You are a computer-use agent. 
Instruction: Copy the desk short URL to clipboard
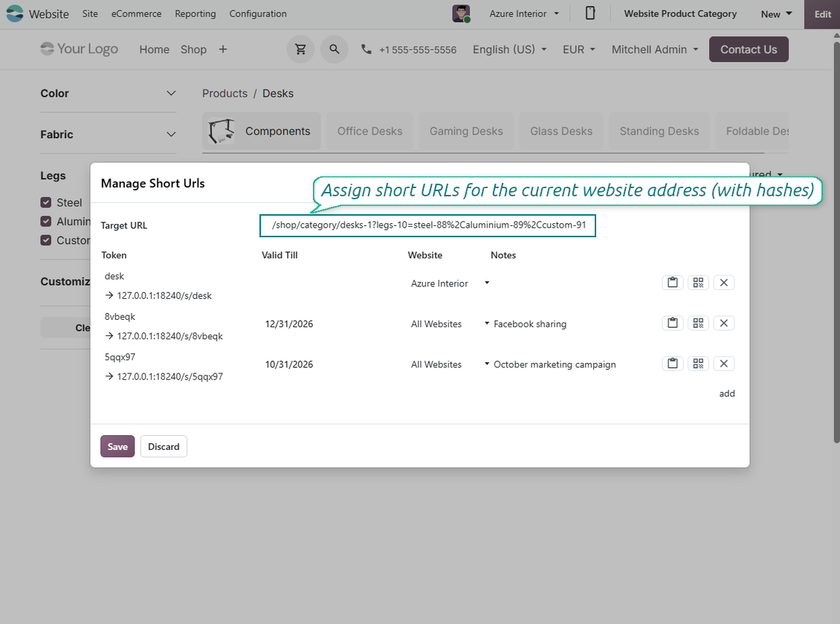coord(672,283)
